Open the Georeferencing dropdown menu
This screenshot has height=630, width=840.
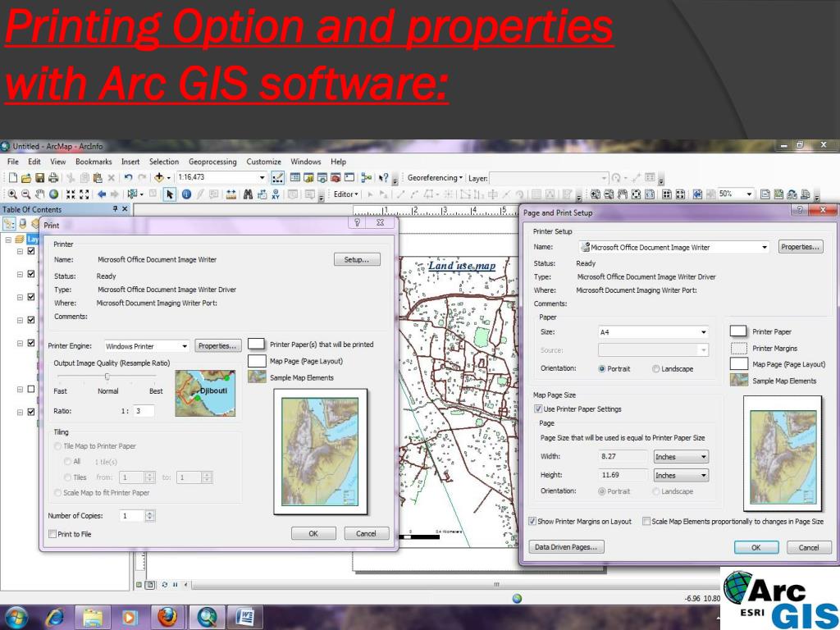coord(435,178)
